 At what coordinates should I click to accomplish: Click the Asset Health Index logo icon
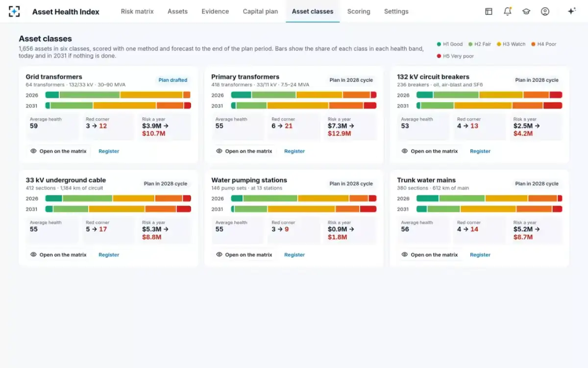(x=14, y=11)
